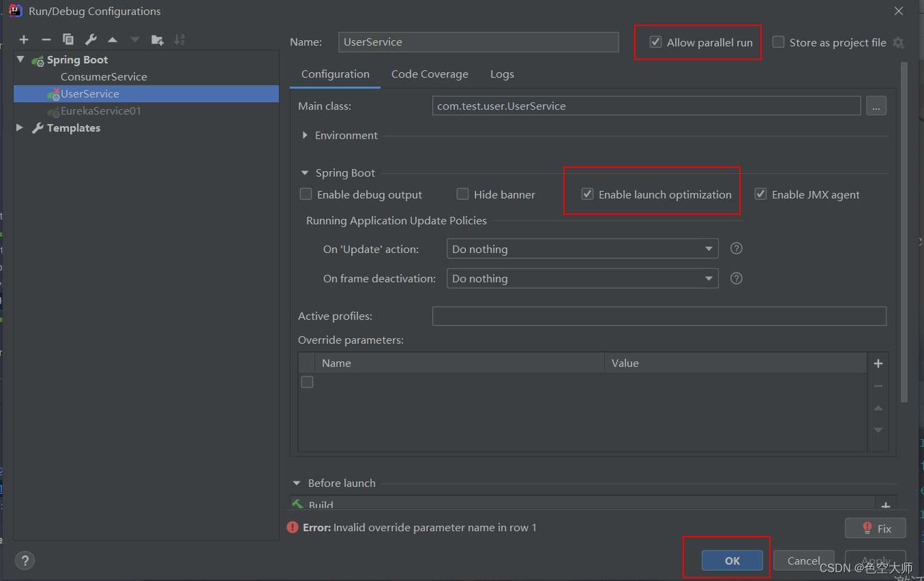Expand the Environment section
Image resolution: width=924 pixels, height=581 pixels.
point(305,135)
